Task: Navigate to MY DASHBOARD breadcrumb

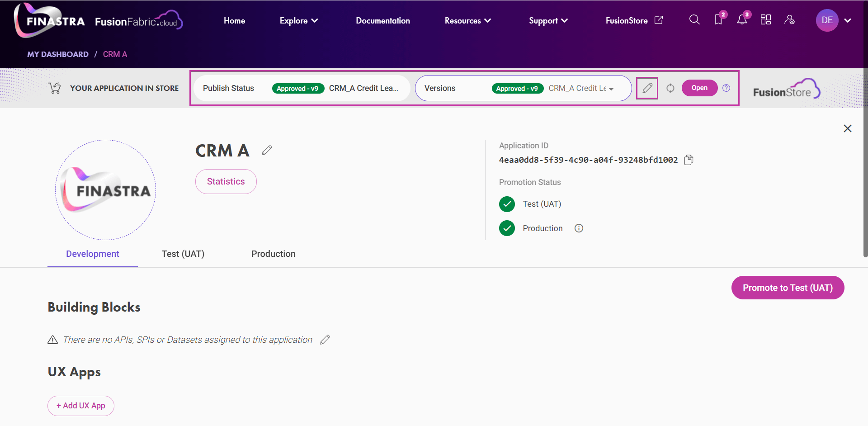Action: click(58, 54)
